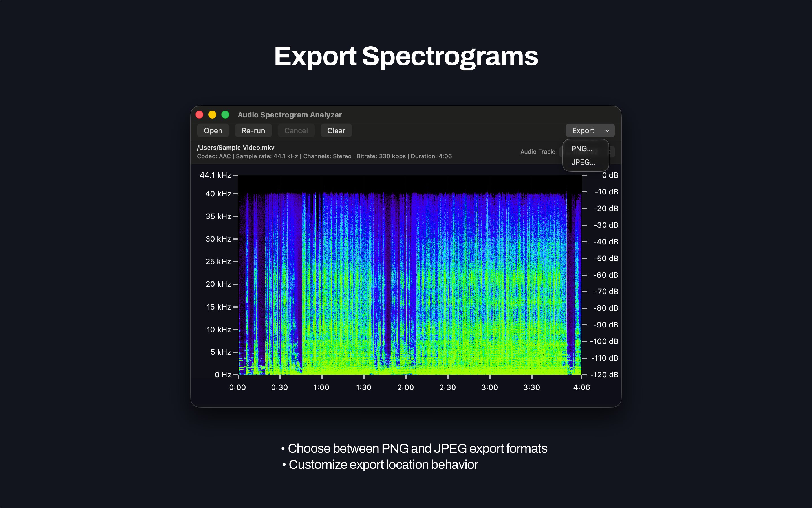Click the -110 dB scale label
This screenshot has width=812, height=508.
605,358
